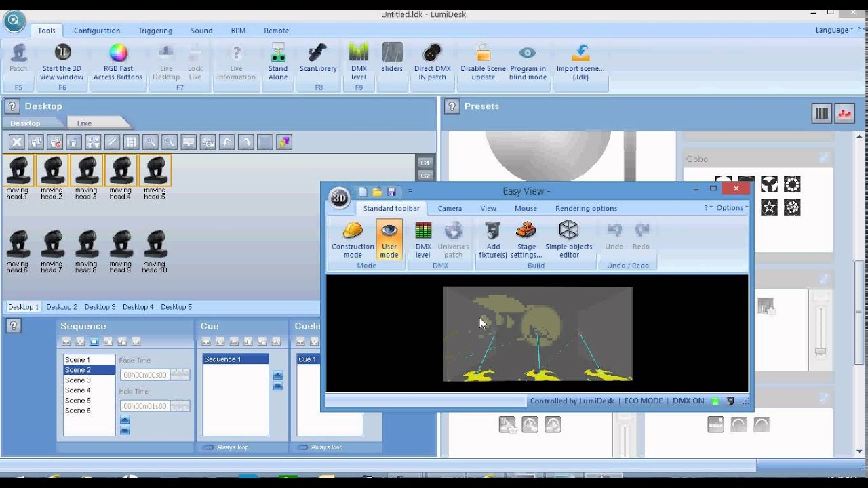Open DMX level in Easy View
This screenshot has width=868, height=488.
(423, 240)
